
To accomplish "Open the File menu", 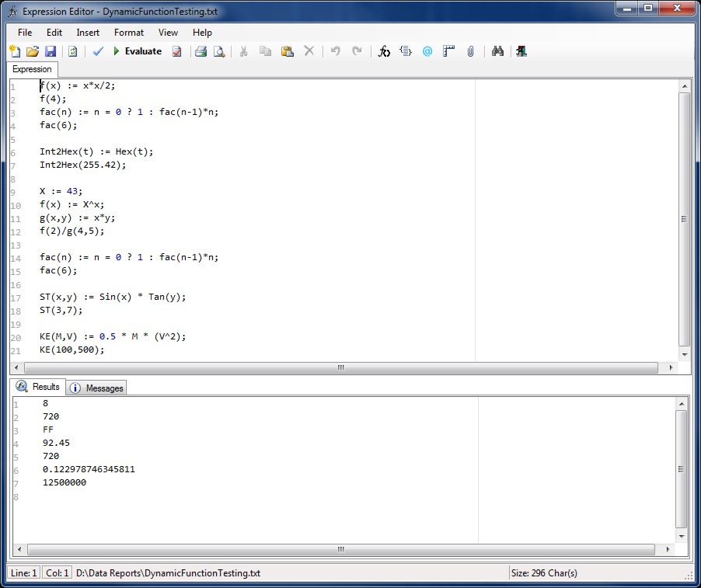I will [x=25, y=33].
